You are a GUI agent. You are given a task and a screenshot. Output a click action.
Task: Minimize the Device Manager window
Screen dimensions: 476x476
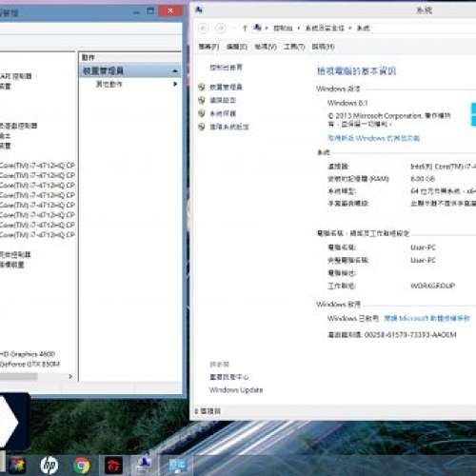point(136,12)
